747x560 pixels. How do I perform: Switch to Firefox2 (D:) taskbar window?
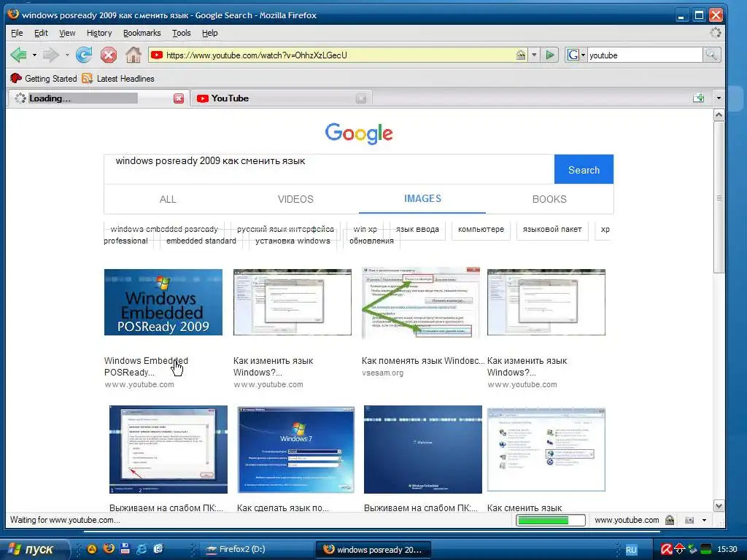click(x=255, y=549)
